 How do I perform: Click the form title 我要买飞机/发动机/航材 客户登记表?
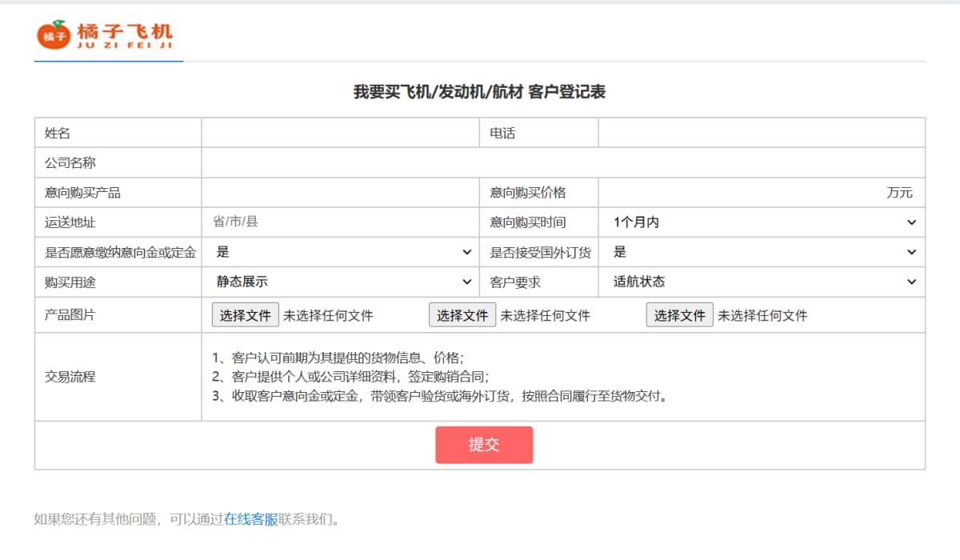480,92
